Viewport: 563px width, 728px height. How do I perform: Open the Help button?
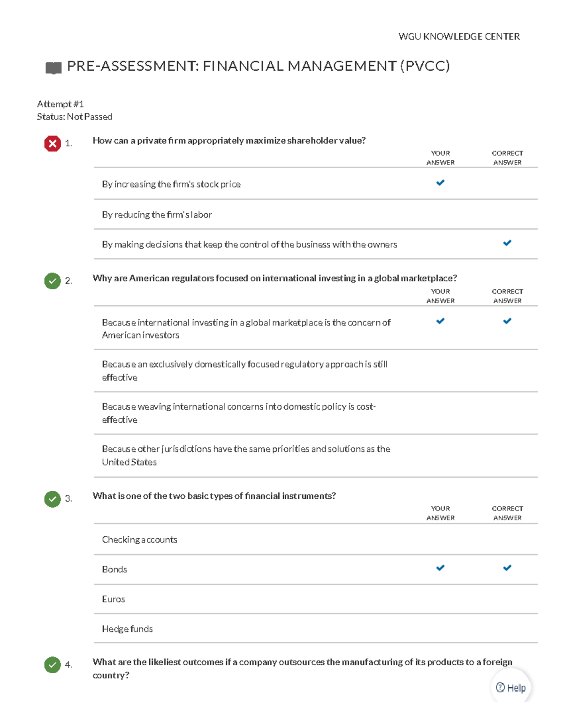(x=511, y=688)
